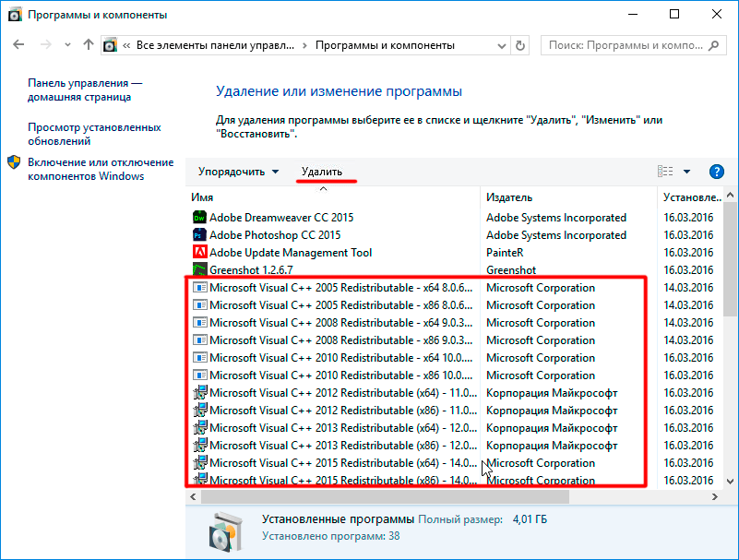Image resolution: width=739 pixels, height=560 pixels.
Task: Minimize the Программы и компоненты window
Action: pyautogui.click(x=633, y=14)
